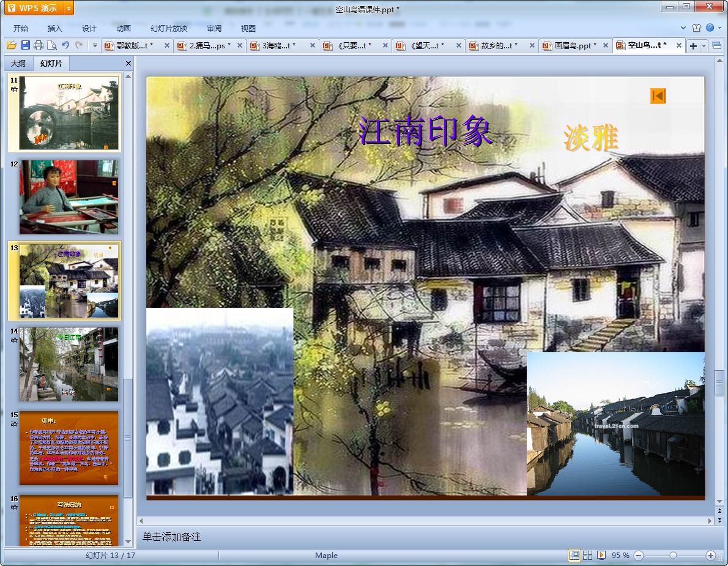Click animation star icon on slide 14

[x=14, y=340]
